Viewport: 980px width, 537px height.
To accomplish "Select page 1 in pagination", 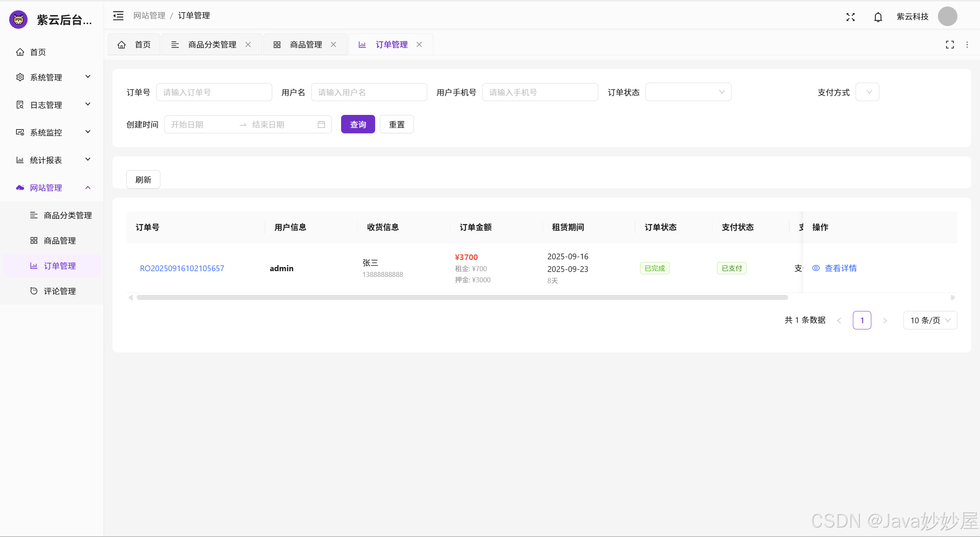I will point(862,320).
